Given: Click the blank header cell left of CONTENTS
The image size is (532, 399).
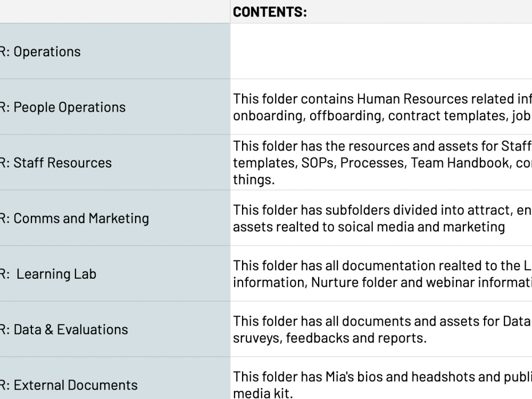Looking at the screenshot, I should point(115,12).
